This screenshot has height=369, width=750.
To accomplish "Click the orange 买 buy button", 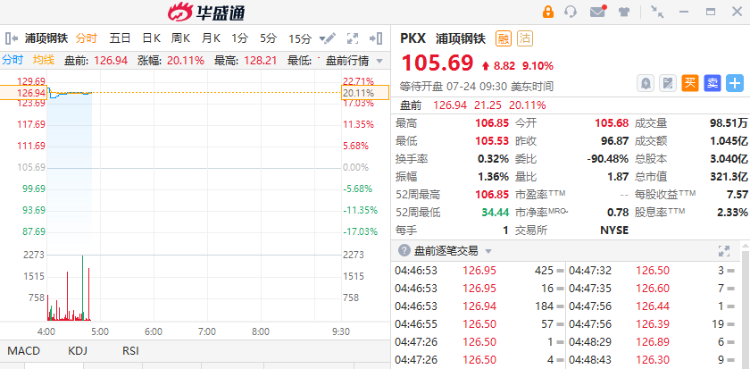I will click(689, 83).
